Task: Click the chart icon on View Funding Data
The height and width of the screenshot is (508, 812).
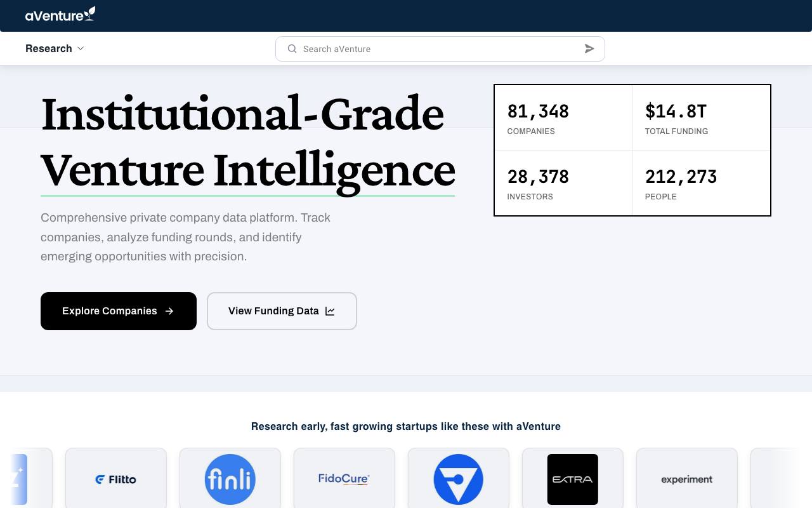Action: pos(330,311)
